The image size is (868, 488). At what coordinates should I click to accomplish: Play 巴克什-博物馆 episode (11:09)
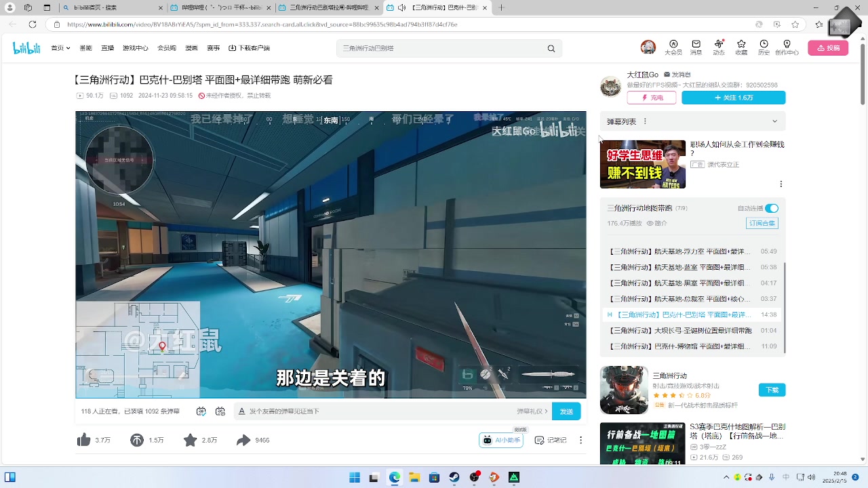click(x=692, y=346)
